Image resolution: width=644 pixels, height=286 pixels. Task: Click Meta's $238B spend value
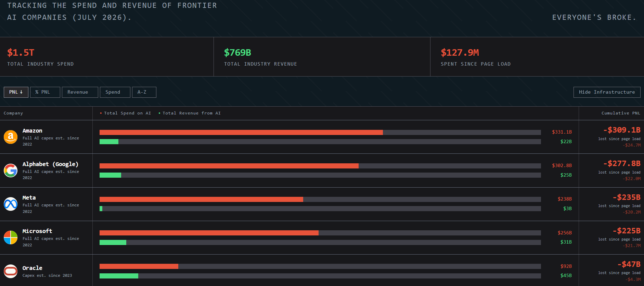[x=565, y=199]
